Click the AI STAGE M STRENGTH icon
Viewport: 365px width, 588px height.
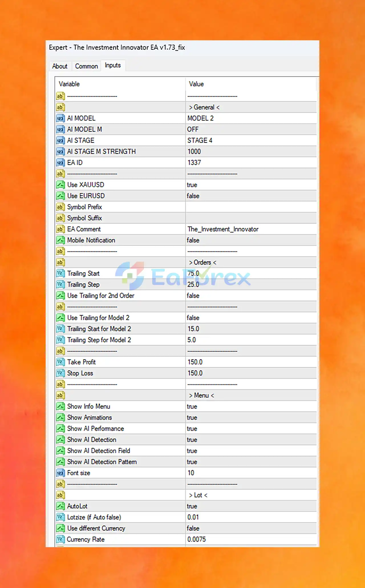pyautogui.click(x=60, y=152)
